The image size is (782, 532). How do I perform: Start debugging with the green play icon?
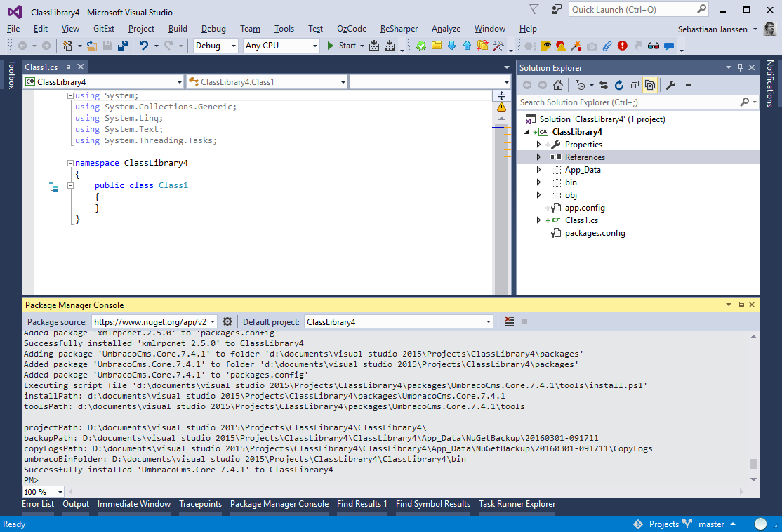tap(330, 46)
